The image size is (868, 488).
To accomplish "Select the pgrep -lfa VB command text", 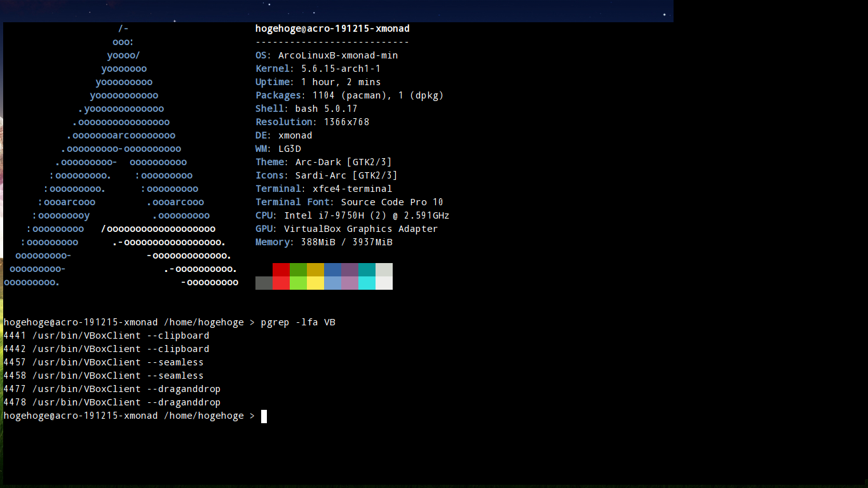I will click(299, 322).
